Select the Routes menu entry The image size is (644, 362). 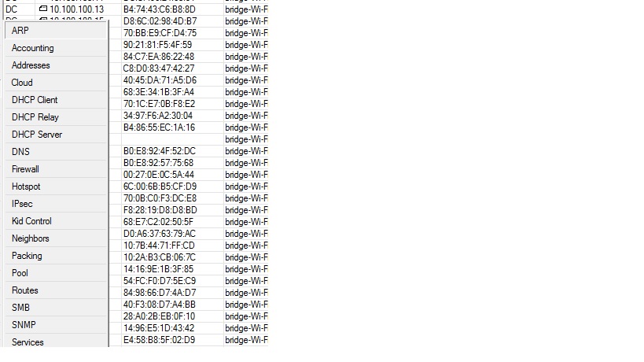click(x=57, y=290)
